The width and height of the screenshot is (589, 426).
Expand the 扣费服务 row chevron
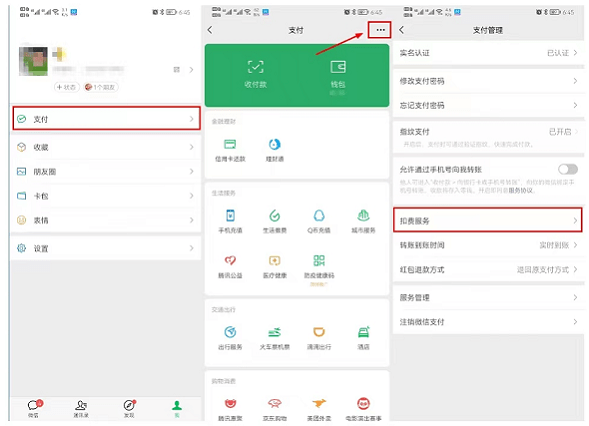575,221
